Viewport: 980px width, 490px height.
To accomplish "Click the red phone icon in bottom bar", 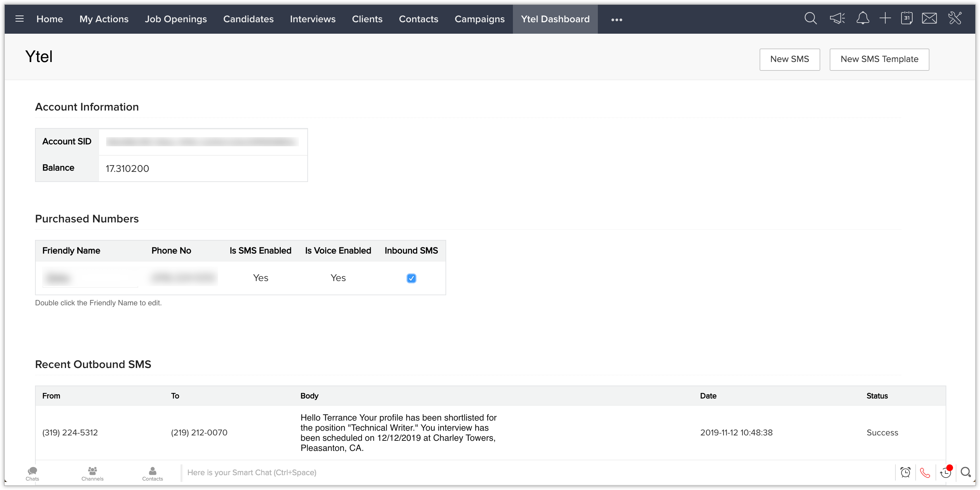I will (x=925, y=472).
